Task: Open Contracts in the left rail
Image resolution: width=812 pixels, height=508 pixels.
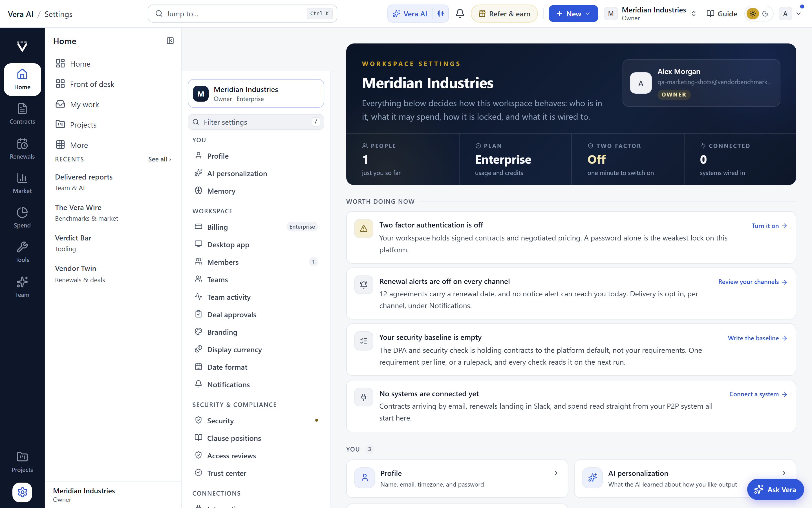Action: 22,114
